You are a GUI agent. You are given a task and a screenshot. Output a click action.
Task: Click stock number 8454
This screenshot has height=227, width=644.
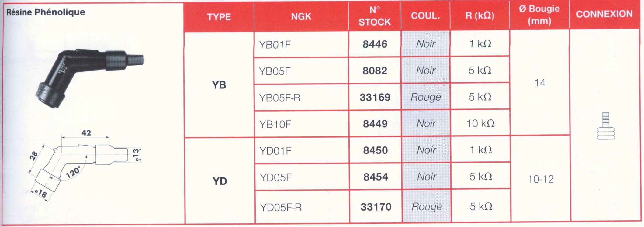[x=376, y=177]
